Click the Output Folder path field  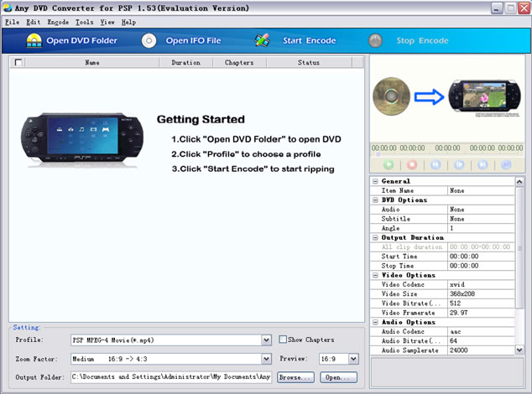tap(171, 377)
